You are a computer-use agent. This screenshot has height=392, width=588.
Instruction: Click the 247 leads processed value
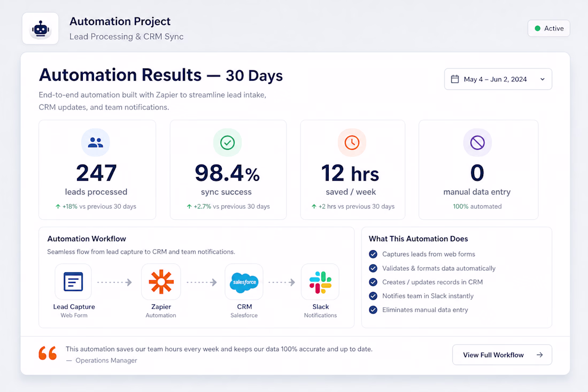tap(96, 173)
